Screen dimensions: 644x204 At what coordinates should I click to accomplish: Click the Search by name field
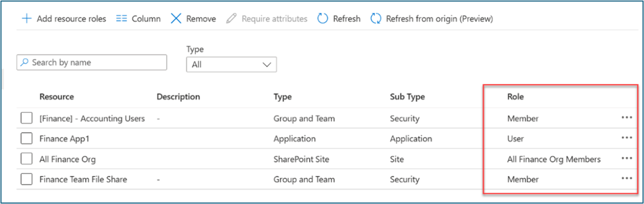pyautogui.click(x=92, y=63)
